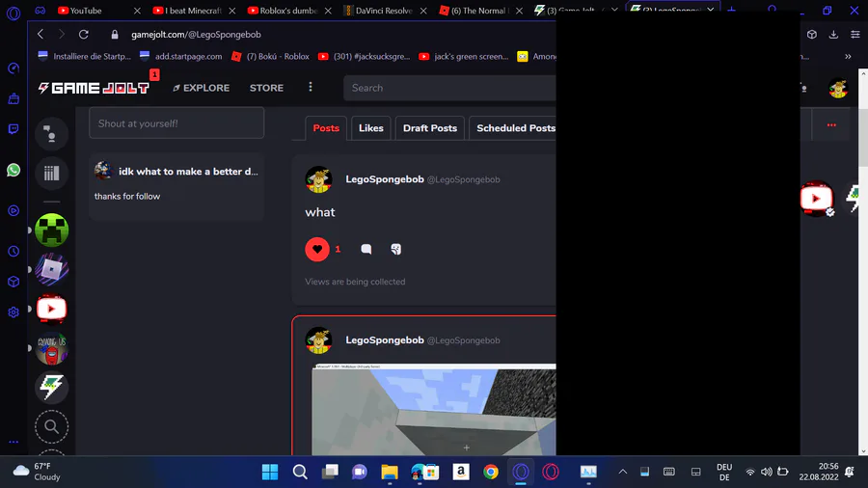
Task: Open Opera WhatsApp sidebar icon
Action: pyautogui.click(x=14, y=170)
